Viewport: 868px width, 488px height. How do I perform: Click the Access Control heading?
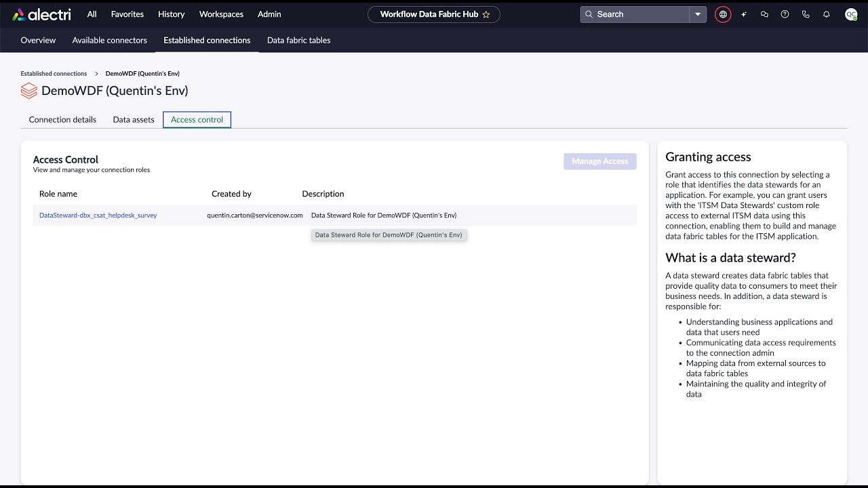(x=66, y=160)
